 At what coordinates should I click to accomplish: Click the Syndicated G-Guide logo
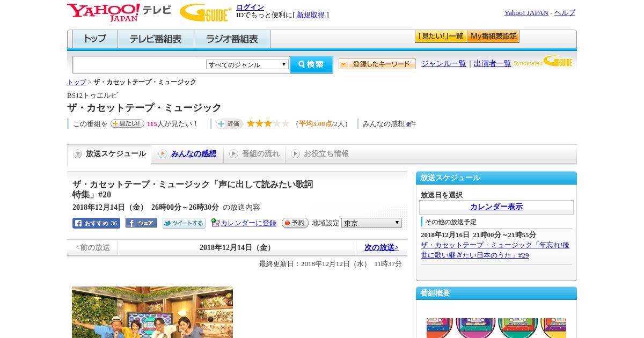click(543, 61)
